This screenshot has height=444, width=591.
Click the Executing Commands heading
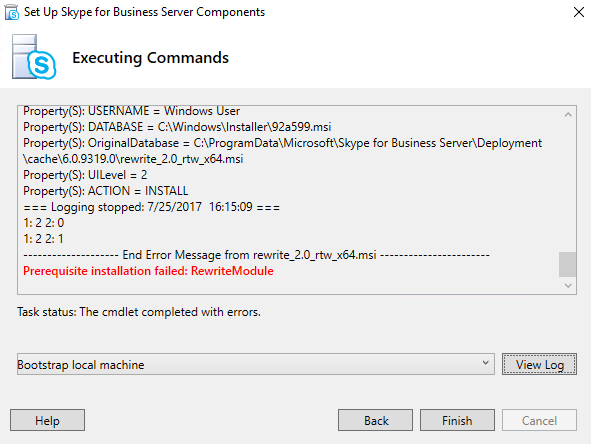(x=150, y=58)
